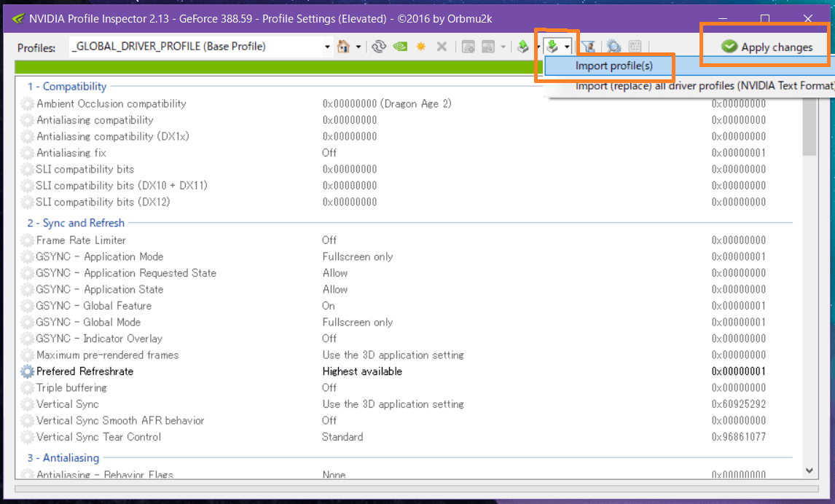This screenshot has width=835, height=504.
Task: Click the import profiles icon (green down arrow)
Action: tap(553, 47)
